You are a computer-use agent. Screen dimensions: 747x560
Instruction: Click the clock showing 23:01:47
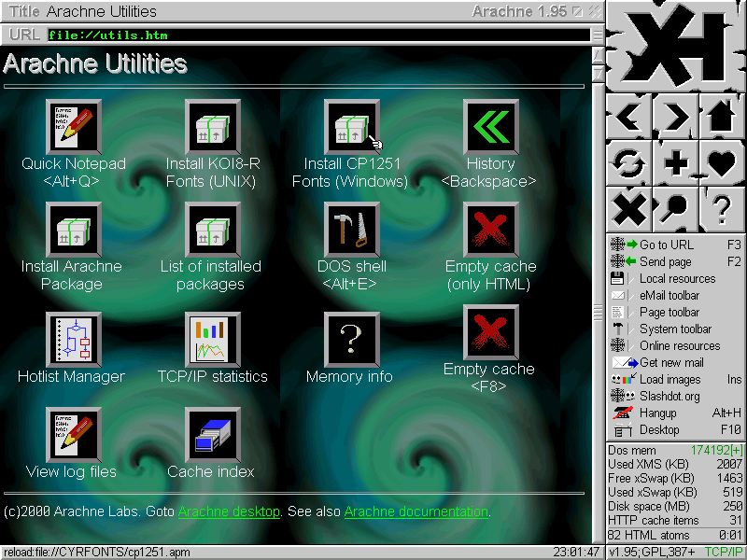(x=576, y=553)
